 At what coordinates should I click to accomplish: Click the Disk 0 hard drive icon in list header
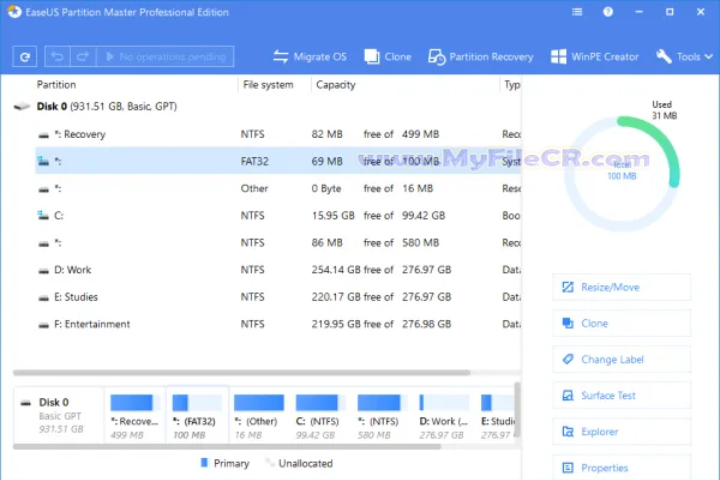(x=21, y=107)
